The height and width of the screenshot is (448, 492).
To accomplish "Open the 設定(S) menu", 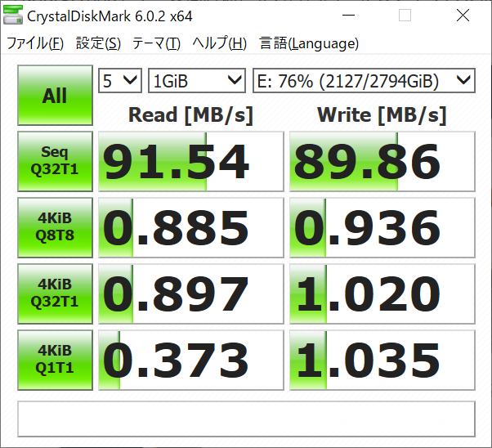I will click(98, 43).
